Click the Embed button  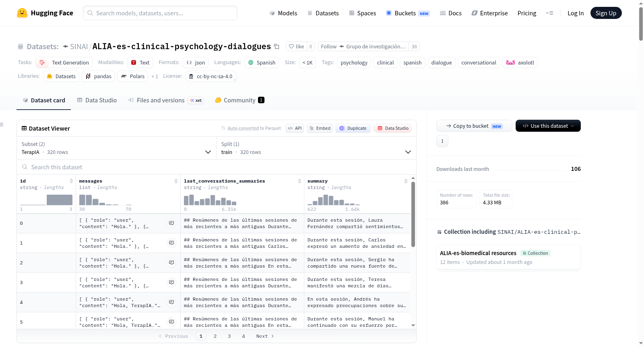point(320,128)
